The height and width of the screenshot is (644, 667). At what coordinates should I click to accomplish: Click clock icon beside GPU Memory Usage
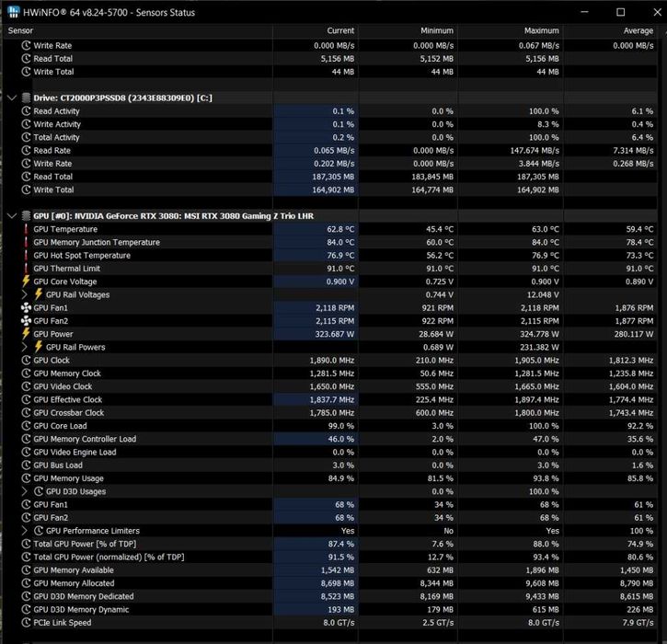[26, 478]
